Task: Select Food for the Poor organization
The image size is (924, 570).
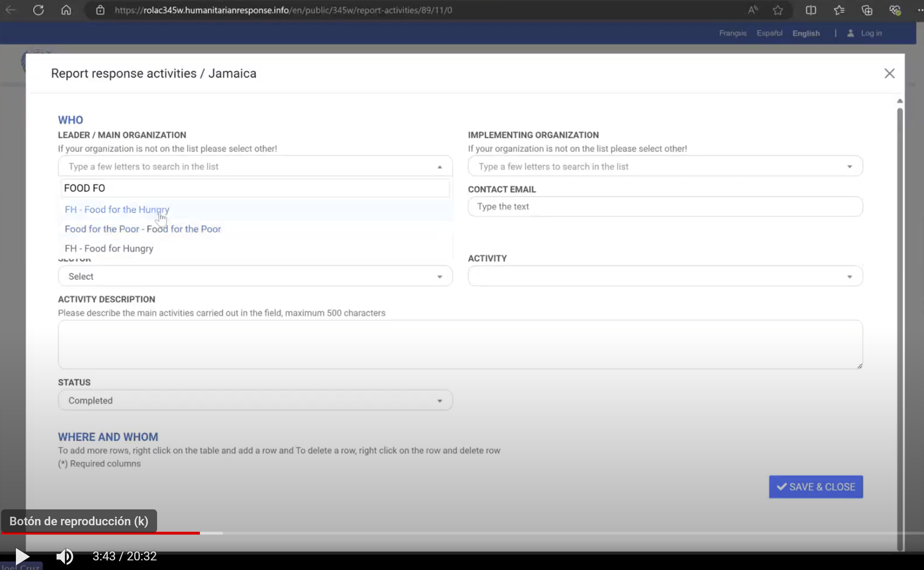Action: tap(143, 229)
